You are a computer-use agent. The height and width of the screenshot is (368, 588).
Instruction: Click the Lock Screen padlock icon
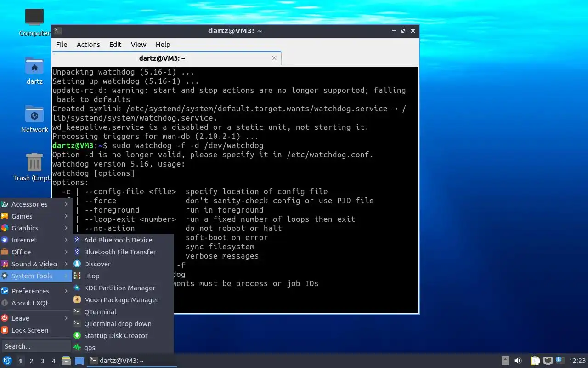(x=5, y=330)
